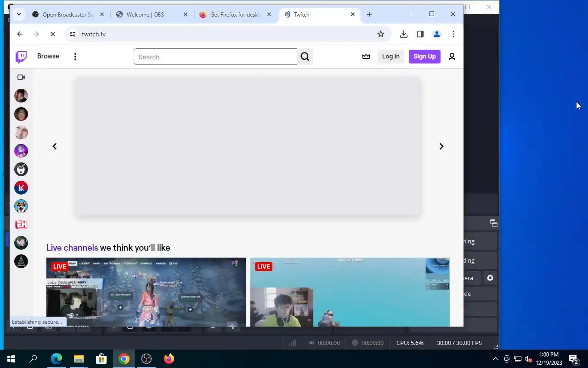Open the black-and-white bird channel avatar
Screen dimensions: 588x368
(21, 169)
